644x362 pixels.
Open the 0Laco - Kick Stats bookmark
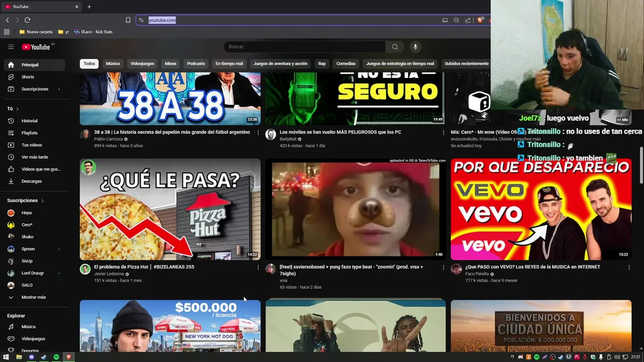coord(93,32)
